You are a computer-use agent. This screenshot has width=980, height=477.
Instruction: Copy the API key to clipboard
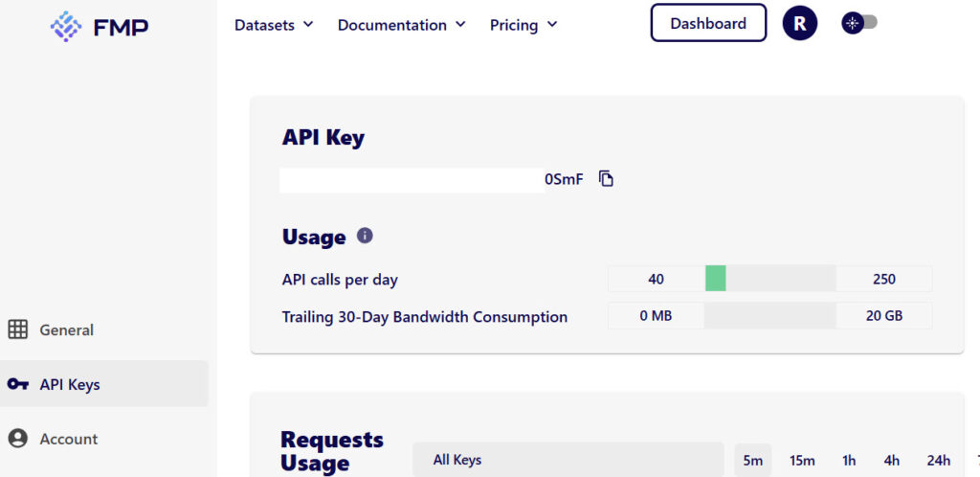[x=606, y=179]
